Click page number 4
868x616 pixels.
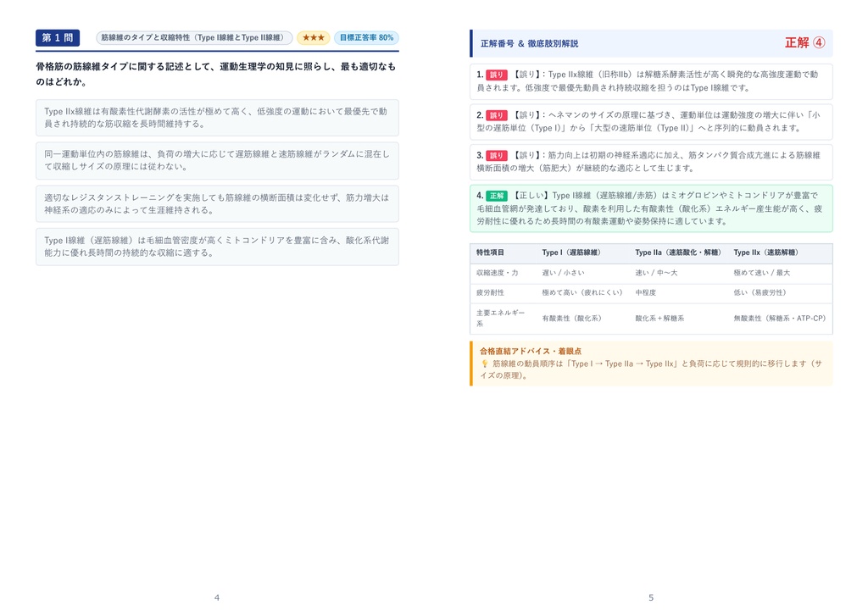click(217, 597)
